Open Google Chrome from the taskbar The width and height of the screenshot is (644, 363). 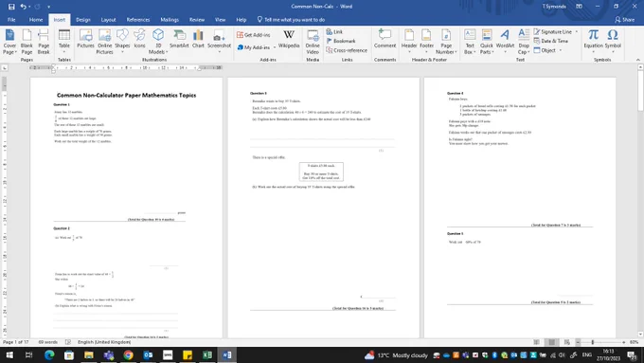tap(128, 355)
